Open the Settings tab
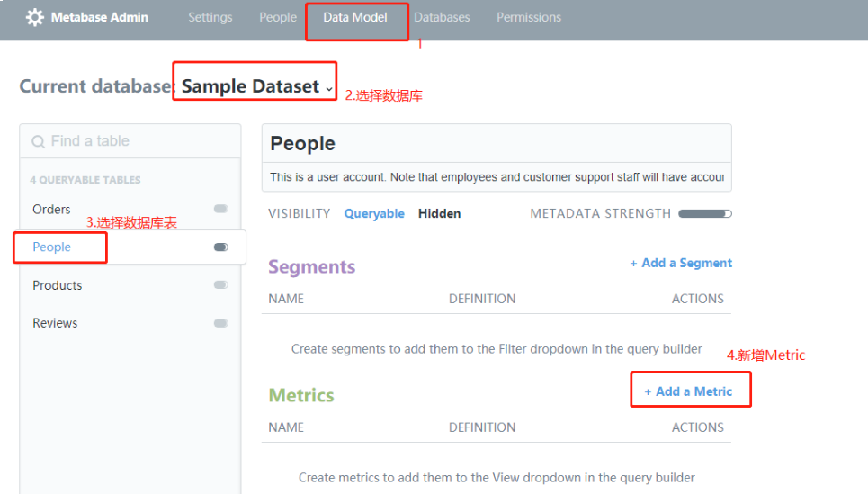This screenshot has height=494, width=868. pos(210,17)
